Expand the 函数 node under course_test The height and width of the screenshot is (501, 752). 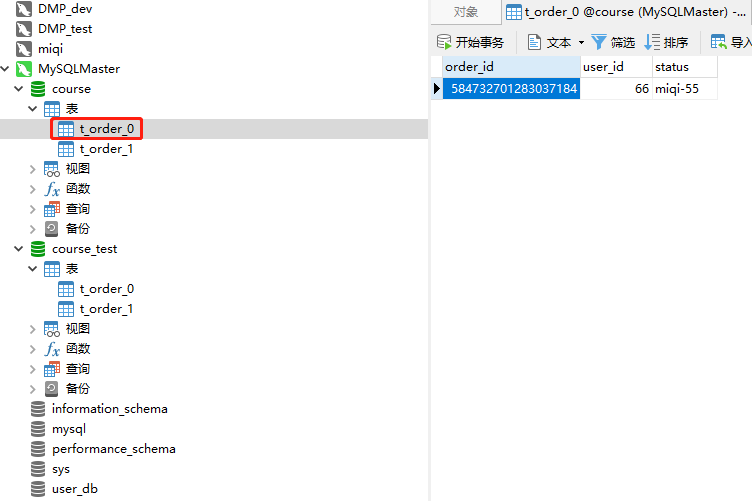[33, 349]
